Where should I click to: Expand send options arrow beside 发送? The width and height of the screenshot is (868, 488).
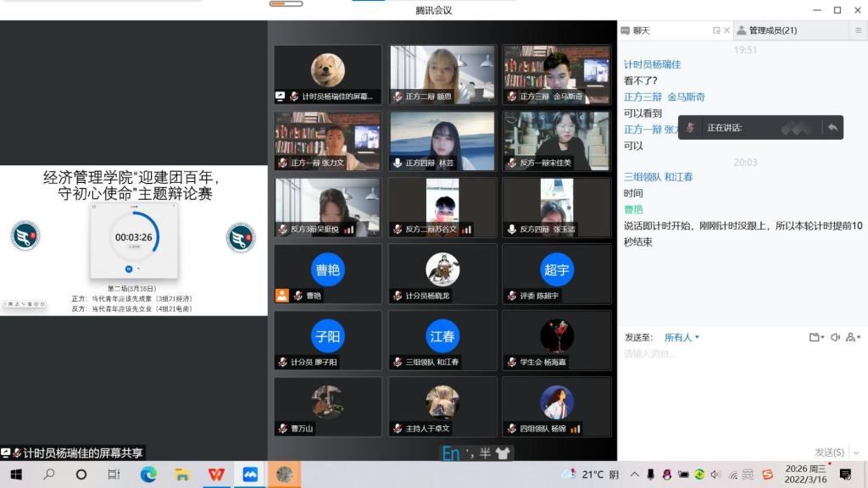854,452
